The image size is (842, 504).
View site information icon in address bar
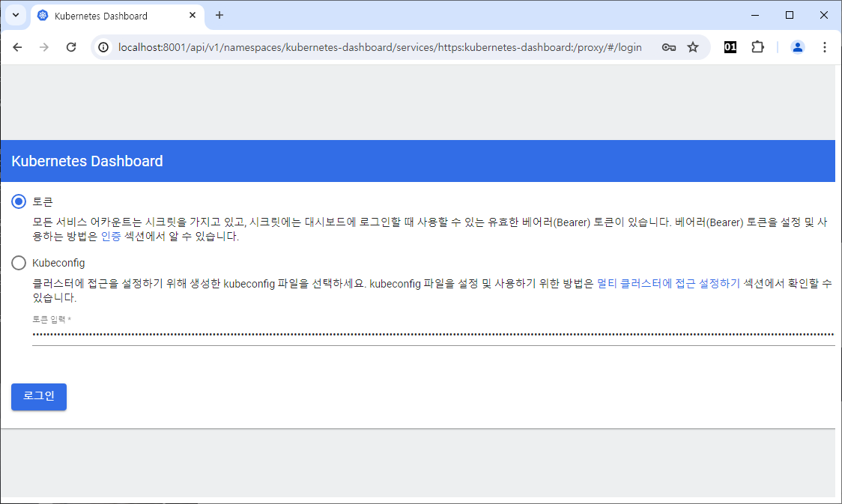pos(103,47)
